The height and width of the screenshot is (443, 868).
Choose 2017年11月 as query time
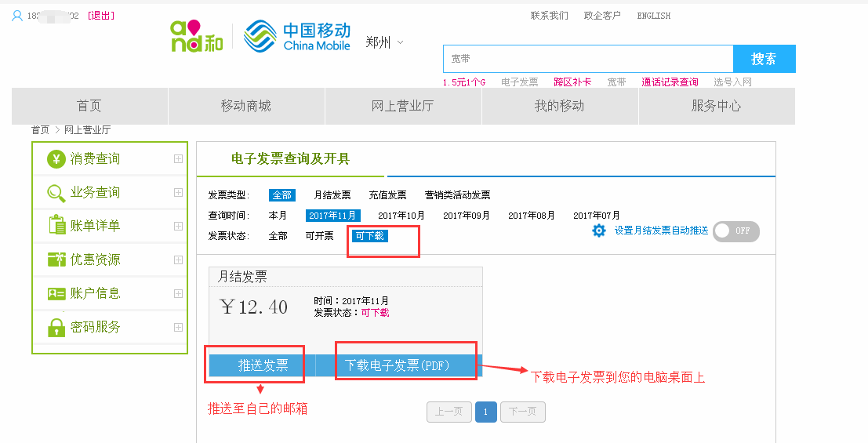coord(332,216)
